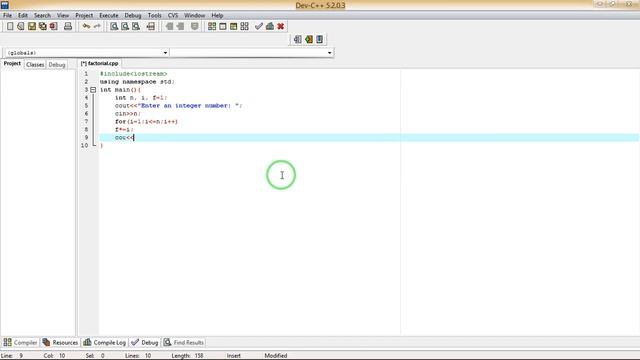Click the 'Enter an integer number' cout line
The image size is (640, 360).
(178, 106)
